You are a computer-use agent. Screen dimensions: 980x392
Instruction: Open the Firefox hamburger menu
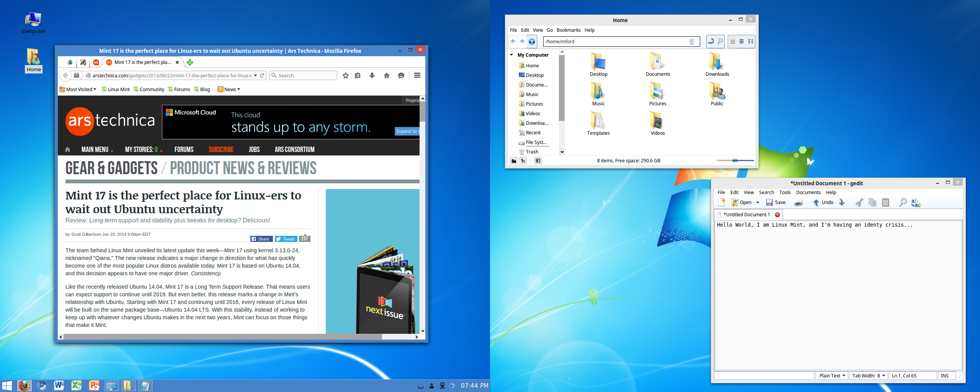[417, 75]
